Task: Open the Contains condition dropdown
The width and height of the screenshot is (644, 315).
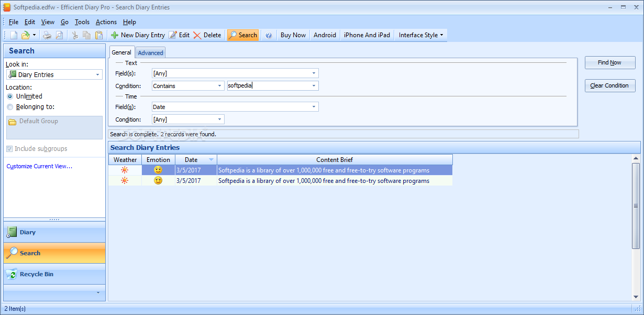Action: coord(188,86)
